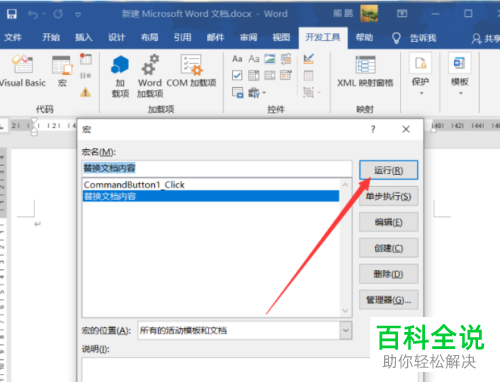This screenshot has height=382, width=500.
Task: Toggle Design Mode icon
Action: tap(308, 59)
